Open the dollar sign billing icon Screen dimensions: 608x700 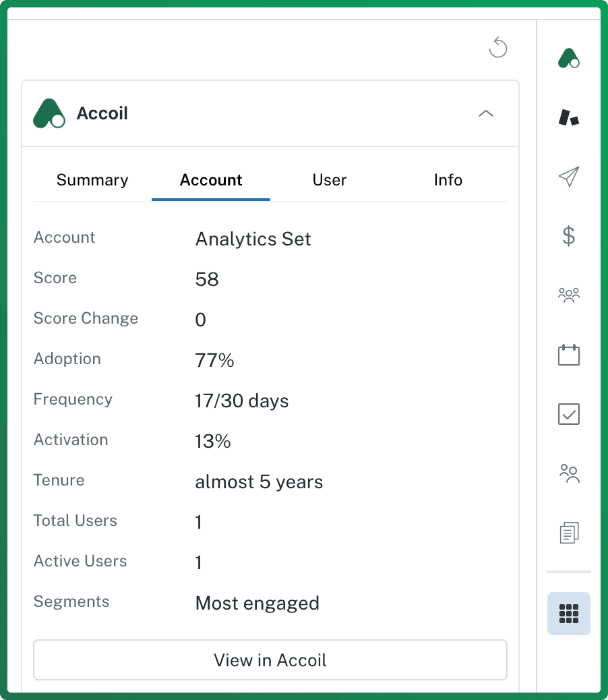point(569,236)
